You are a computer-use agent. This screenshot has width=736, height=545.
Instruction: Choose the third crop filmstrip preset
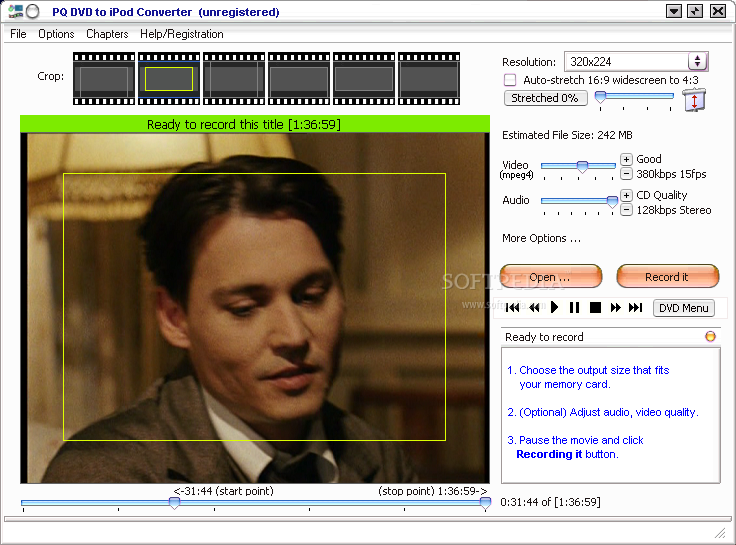click(234, 78)
